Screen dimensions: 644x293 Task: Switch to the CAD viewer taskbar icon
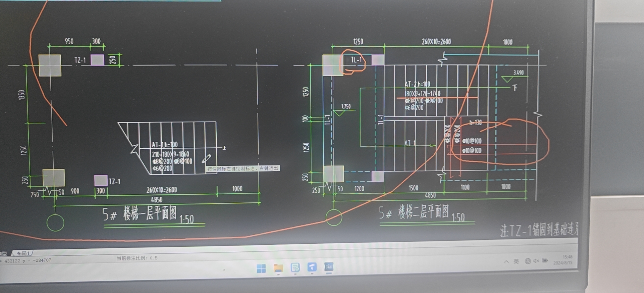(x=329, y=267)
